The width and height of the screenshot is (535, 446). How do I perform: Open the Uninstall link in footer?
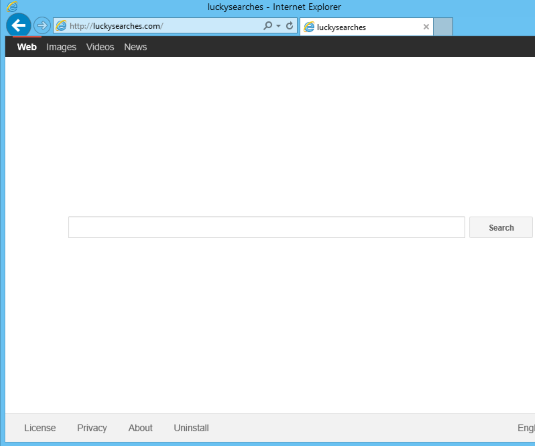(x=191, y=428)
